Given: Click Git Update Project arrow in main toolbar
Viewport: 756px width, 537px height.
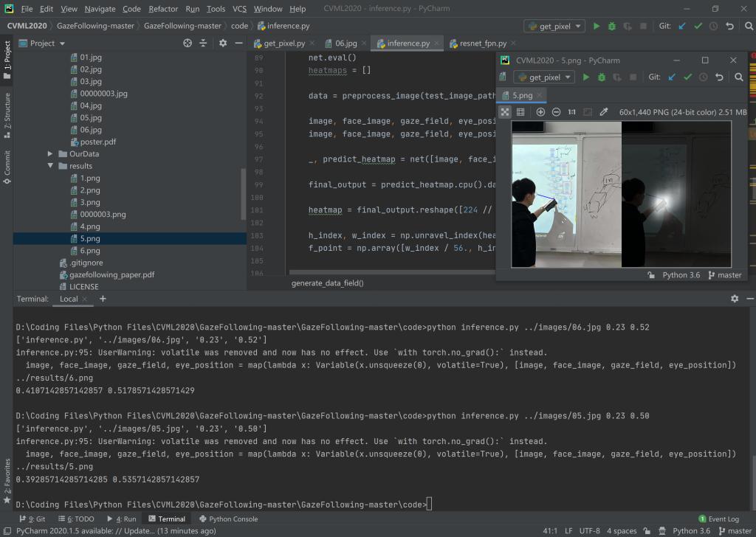Looking at the screenshot, I should point(681,26).
